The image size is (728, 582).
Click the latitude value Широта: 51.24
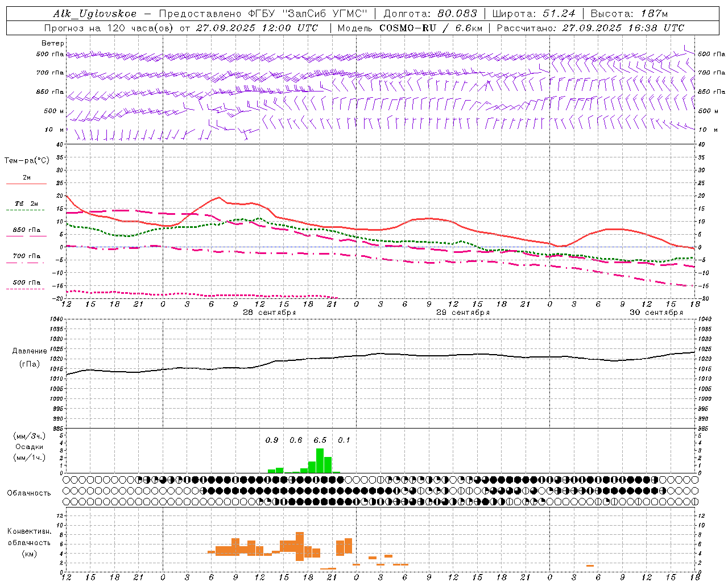[533, 14]
